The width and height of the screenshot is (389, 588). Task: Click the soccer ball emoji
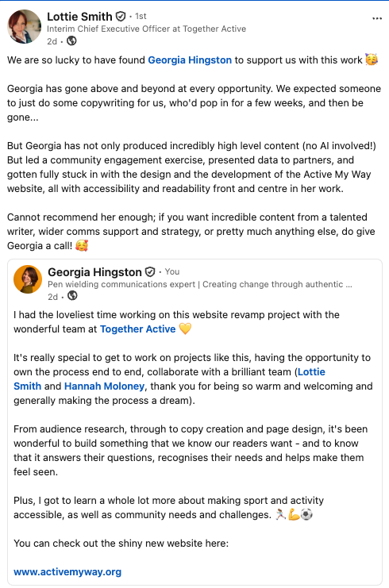(307, 514)
